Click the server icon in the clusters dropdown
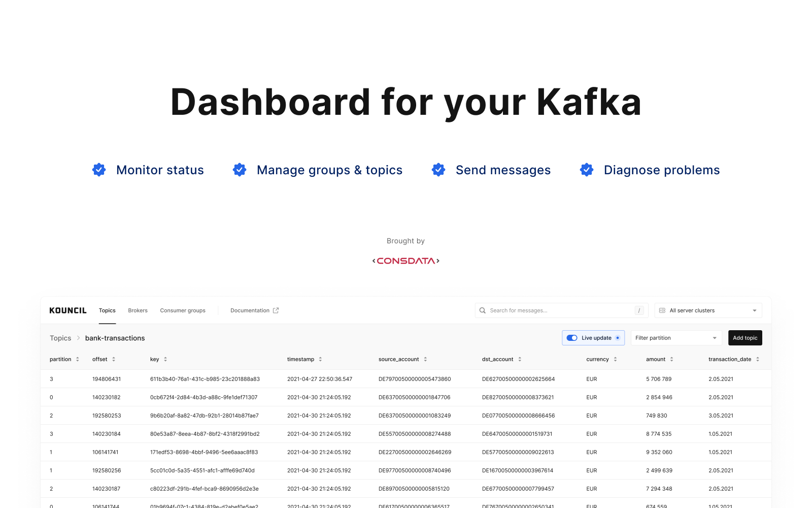This screenshot has height=508, width=812. pos(662,310)
